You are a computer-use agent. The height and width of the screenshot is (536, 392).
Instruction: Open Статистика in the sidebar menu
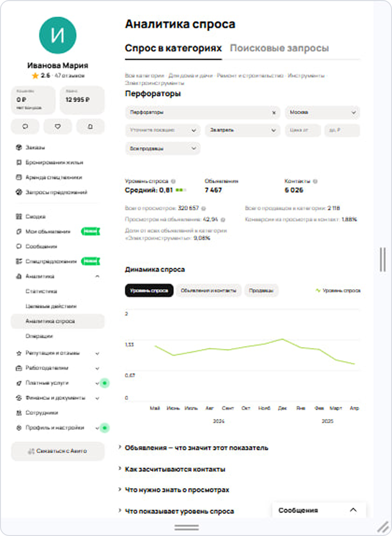pyautogui.click(x=41, y=291)
